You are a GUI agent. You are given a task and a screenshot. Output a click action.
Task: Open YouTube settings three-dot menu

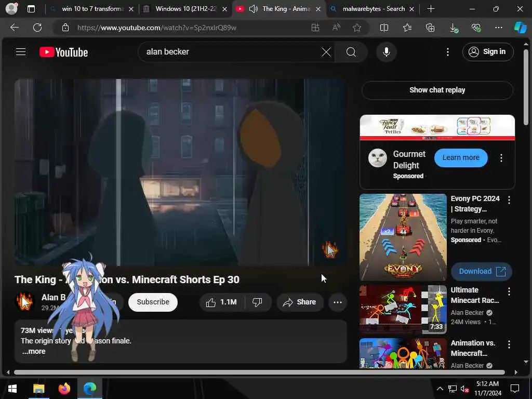pos(448,52)
